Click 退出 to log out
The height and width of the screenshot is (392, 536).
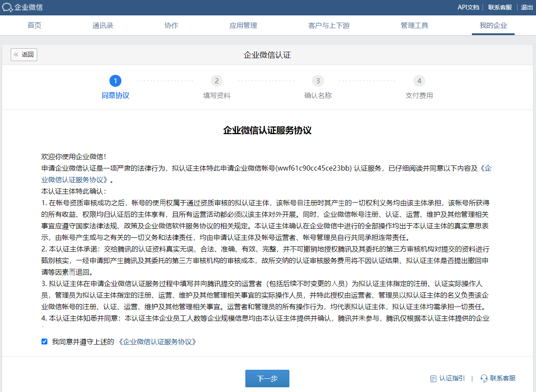pyautogui.click(x=527, y=7)
